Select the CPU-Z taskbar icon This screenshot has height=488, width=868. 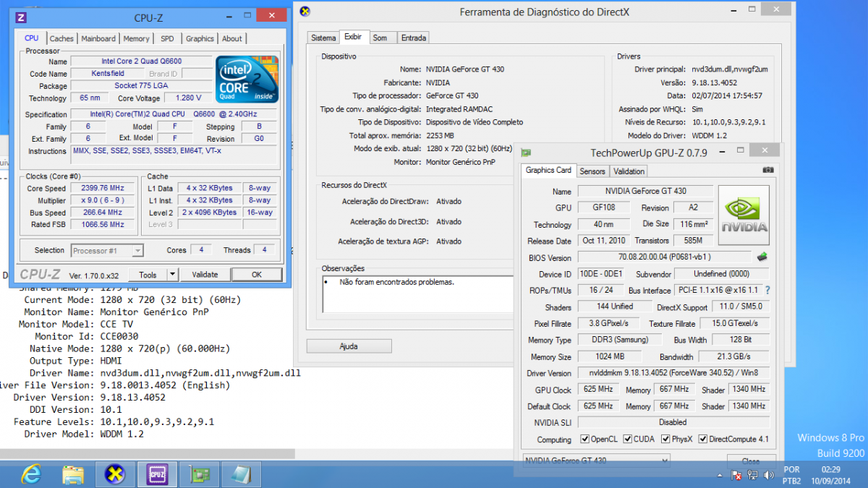pyautogui.click(x=158, y=474)
